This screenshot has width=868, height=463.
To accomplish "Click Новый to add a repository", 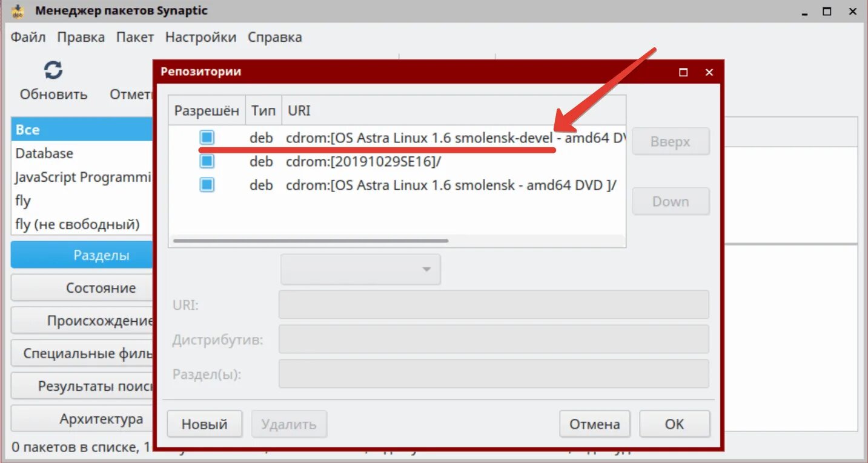I will pos(204,424).
